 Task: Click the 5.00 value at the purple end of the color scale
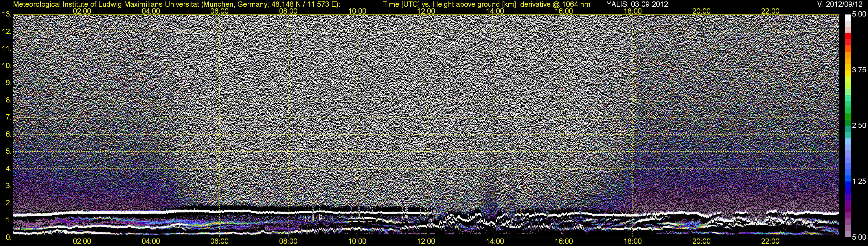[859, 237]
